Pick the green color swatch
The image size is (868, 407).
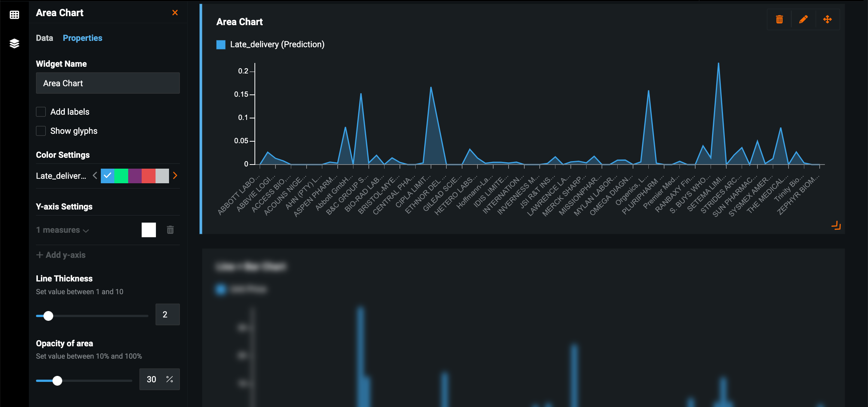point(121,176)
